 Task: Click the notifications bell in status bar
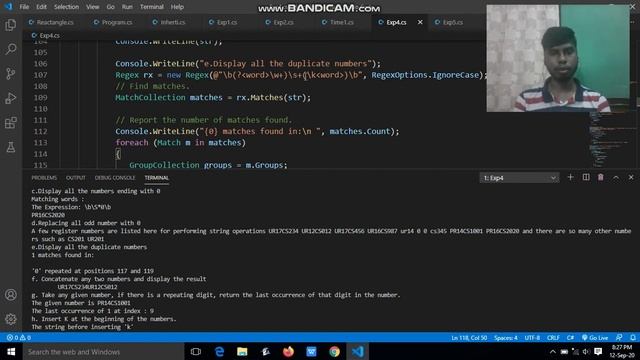pyautogui.click(x=632, y=338)
